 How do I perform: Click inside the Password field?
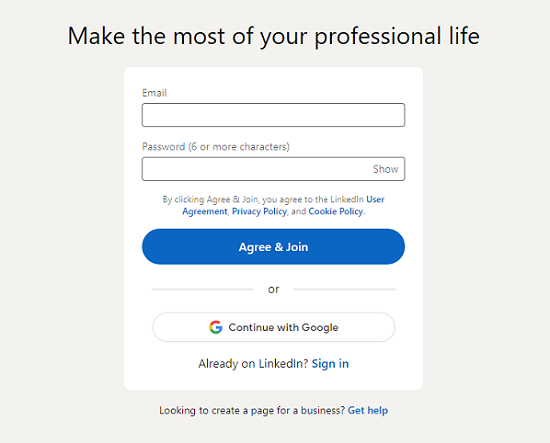pos(273,169)
